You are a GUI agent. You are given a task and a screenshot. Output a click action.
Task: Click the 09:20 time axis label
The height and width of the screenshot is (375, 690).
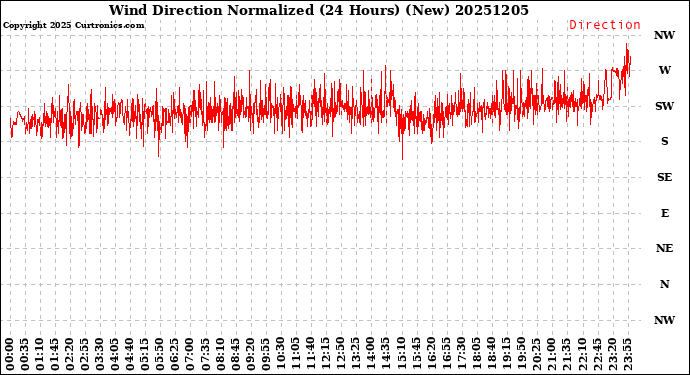(250, 355)
